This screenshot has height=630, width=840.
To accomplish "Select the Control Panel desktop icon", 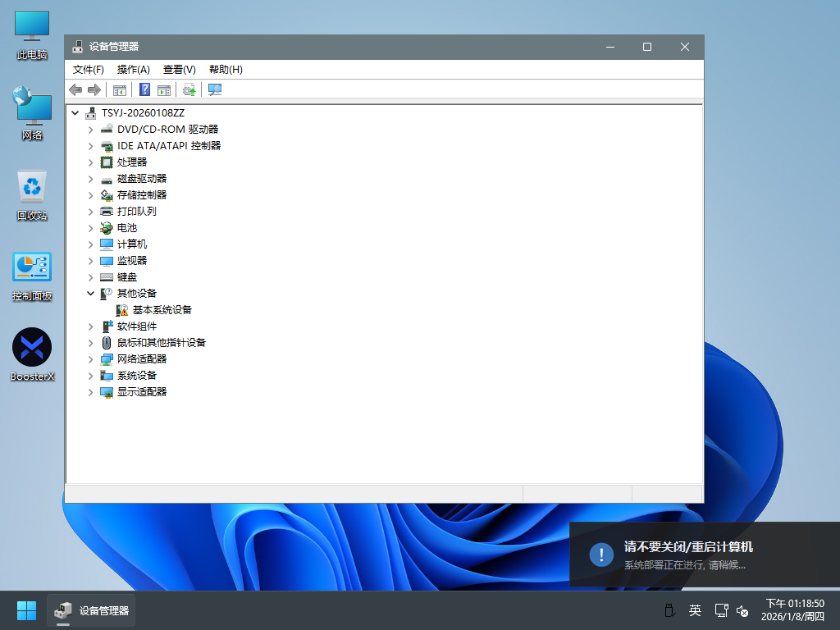I will coord(32,276).
